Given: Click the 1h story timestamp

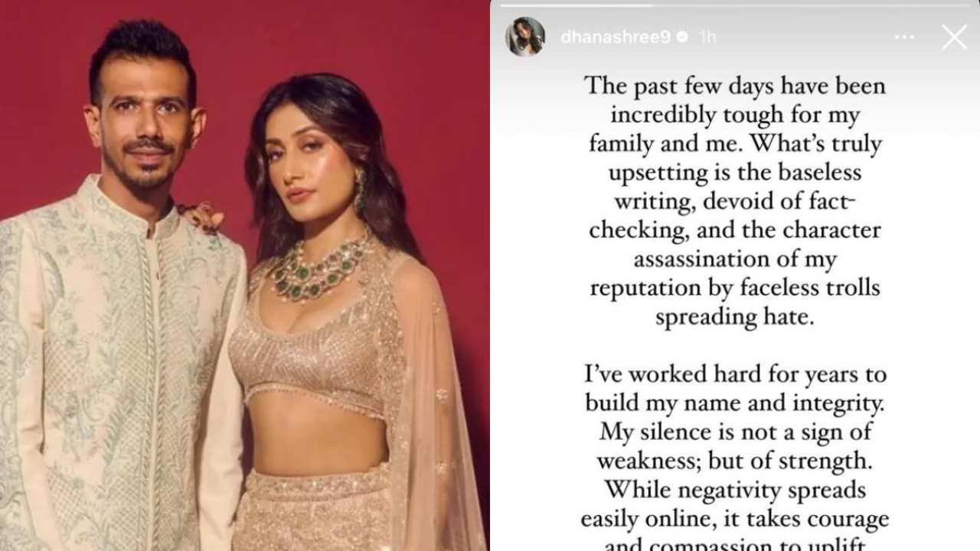Looking at the screenshot, I should [707, 37].
